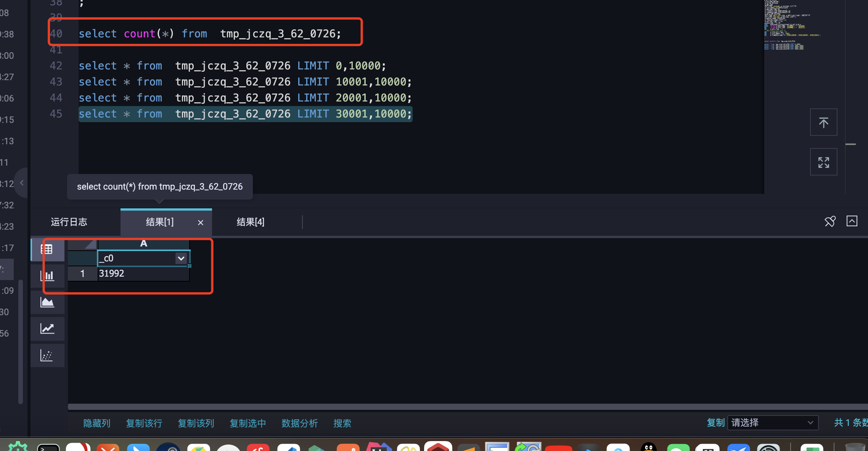Switch to 运行日志 tab

[x=69, y=222]
